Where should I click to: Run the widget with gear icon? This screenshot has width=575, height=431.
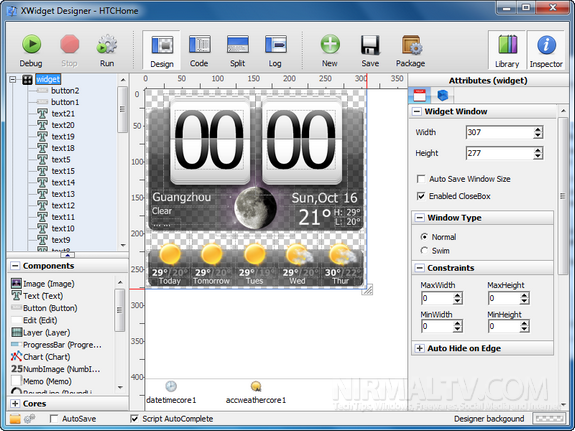pos(107,51)
